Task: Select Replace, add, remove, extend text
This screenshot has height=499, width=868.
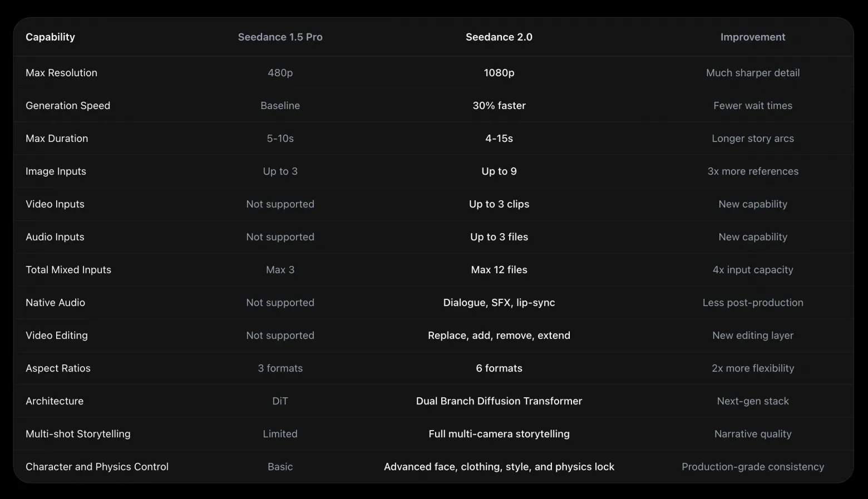Action: [x=499, y=335]
